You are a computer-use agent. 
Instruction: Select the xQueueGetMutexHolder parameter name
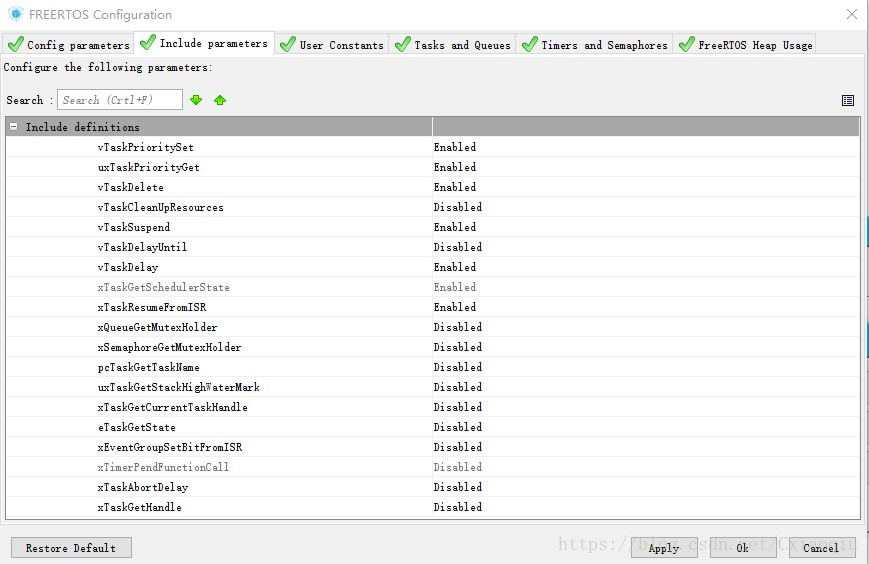tap(157, 327)
